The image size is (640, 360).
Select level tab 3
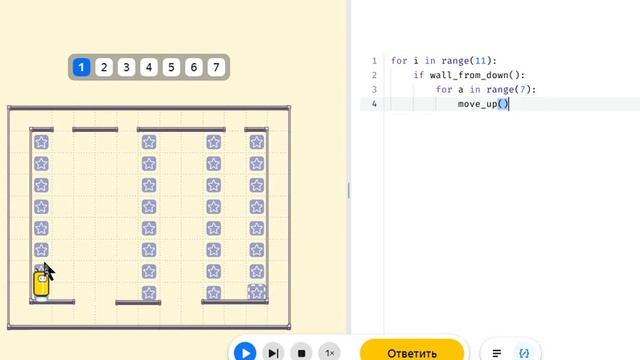(127, 67)
